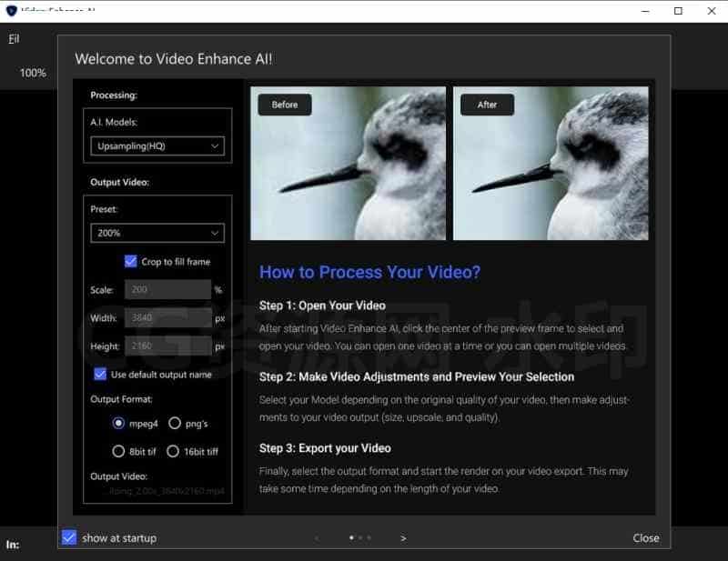Screen dimensions: 728x561
Task: Click the After label badge
Action: click(x=487, y=105)
